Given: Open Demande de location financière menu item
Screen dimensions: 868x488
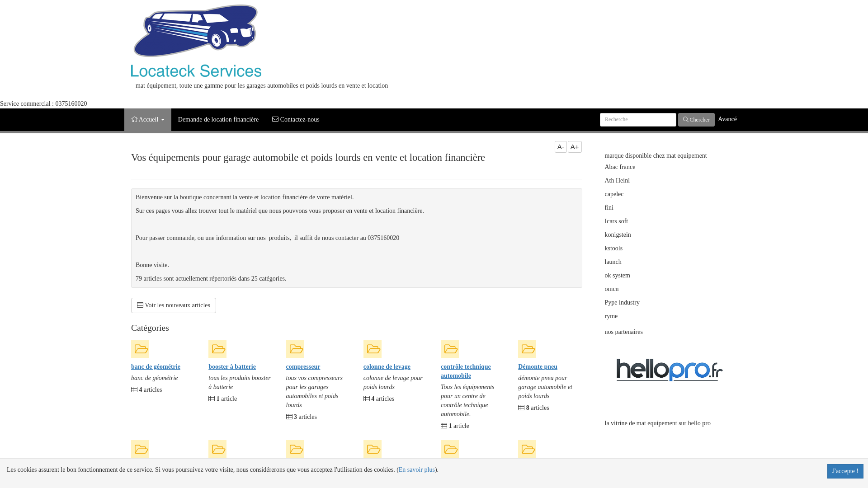Looking at the screenshot, I should [x=218, y=119].
